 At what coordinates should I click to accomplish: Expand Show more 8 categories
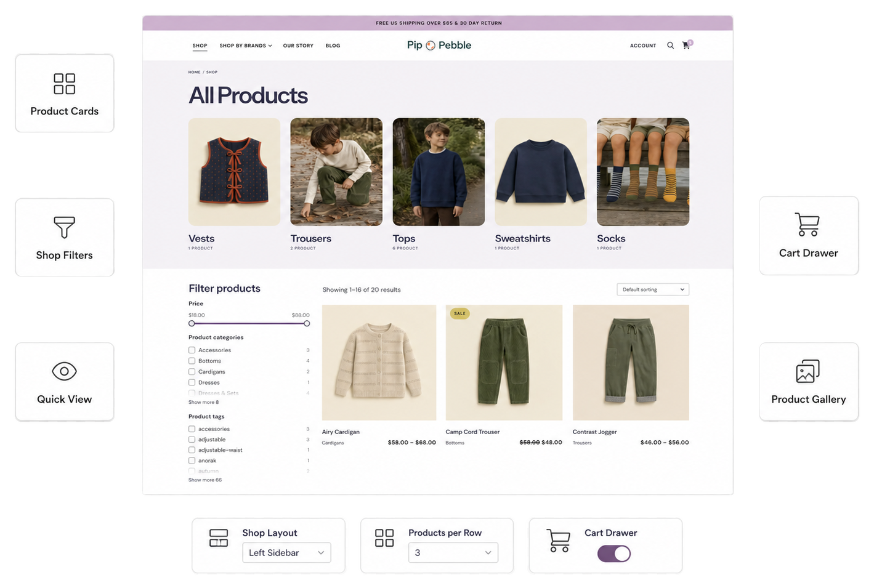pos(203,402)
